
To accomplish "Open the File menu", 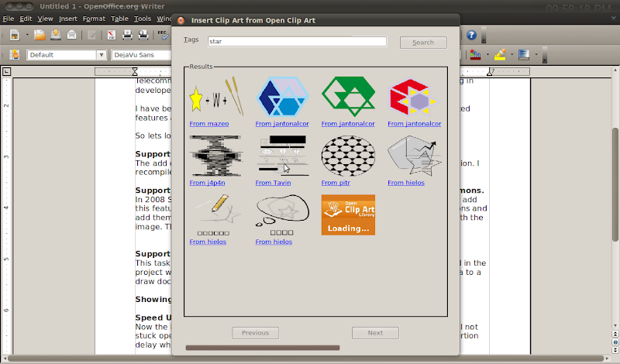I will (9, 19).
